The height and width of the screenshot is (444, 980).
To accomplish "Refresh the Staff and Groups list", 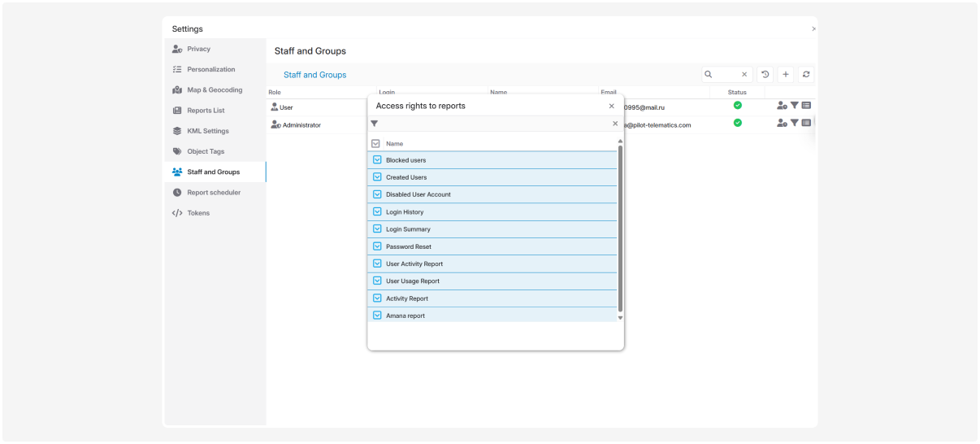I will [x=806, y=75].
